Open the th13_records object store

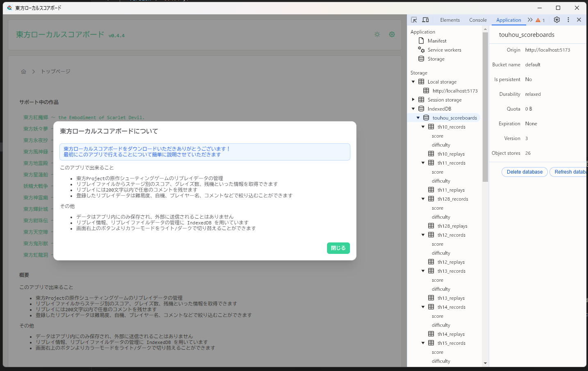(451, 271)
